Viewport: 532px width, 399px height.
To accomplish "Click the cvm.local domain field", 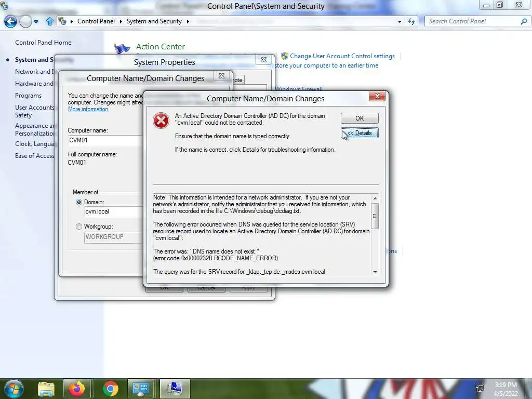I will 113,211.
